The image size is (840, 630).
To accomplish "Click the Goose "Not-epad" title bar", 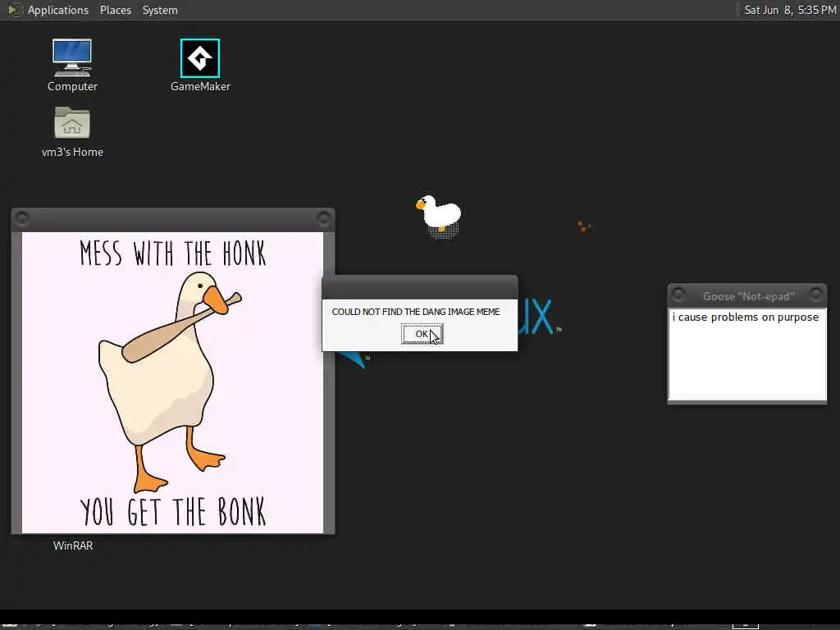I will coord(747,295).
